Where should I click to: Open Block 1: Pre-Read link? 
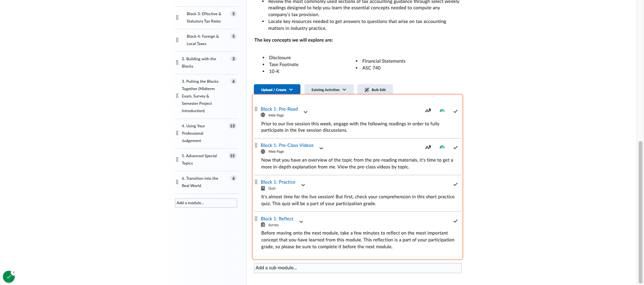(279, 109)
